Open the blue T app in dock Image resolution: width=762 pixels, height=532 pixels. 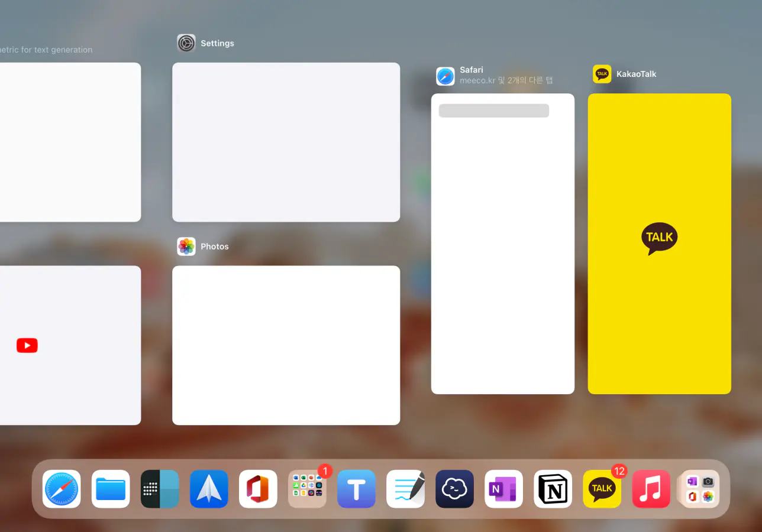pos(356,489)
